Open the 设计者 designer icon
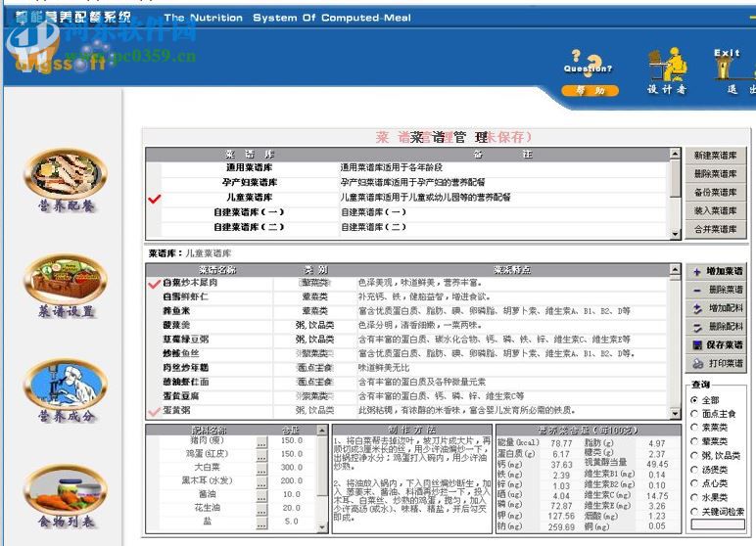756x546 pixels. click(667, 70)
